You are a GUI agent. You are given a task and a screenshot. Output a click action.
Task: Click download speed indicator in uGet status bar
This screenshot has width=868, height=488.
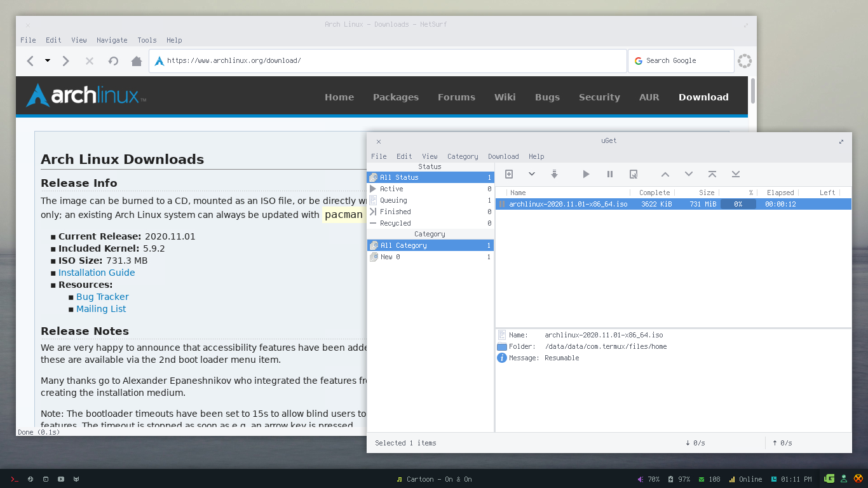[x=695, y=443]
